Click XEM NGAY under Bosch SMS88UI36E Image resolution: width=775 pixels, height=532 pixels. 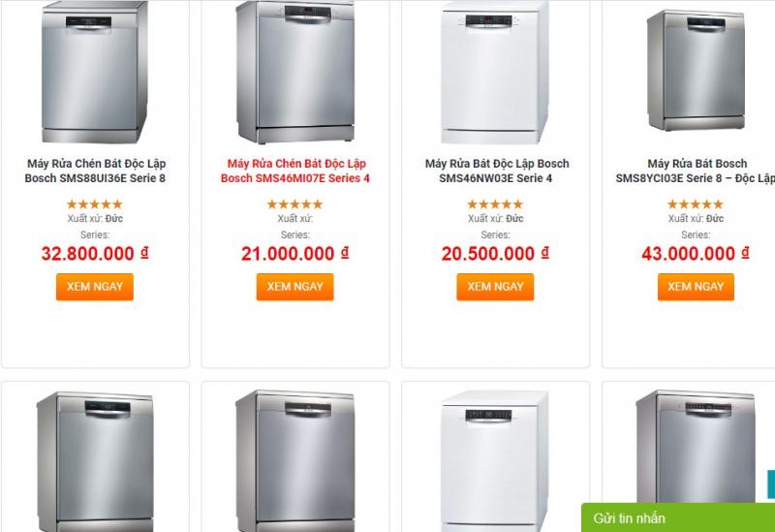click(94, 287)
